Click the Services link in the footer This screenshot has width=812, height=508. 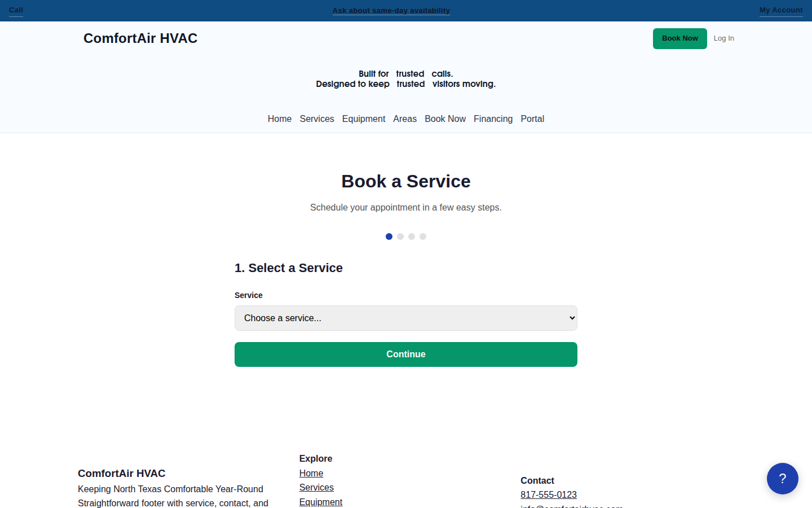(x=316, y=487)
